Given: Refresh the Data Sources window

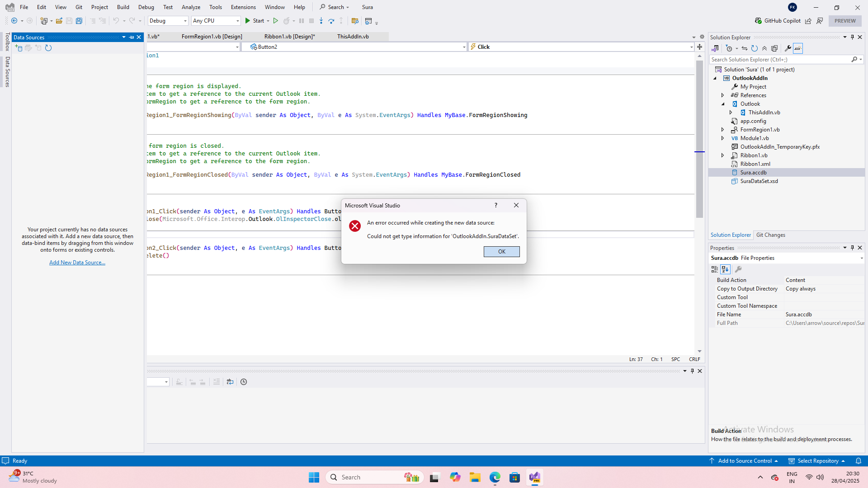Looking at the screenshot, I should pyautogui.click(x=48, y=48).
